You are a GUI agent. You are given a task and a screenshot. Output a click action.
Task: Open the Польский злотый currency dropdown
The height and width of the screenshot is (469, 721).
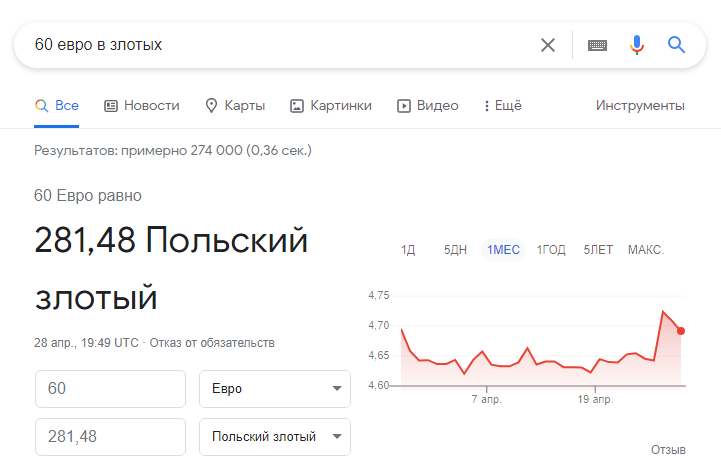(x=275, y=437)
